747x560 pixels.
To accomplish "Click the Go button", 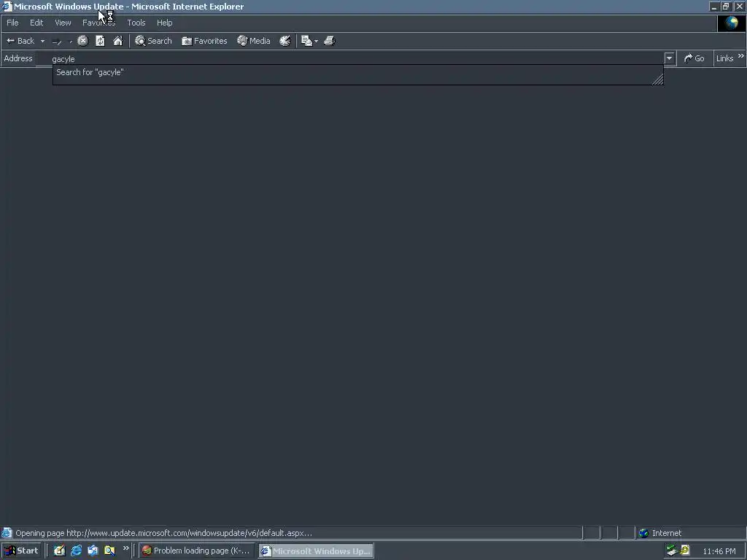I will [694, 58].
